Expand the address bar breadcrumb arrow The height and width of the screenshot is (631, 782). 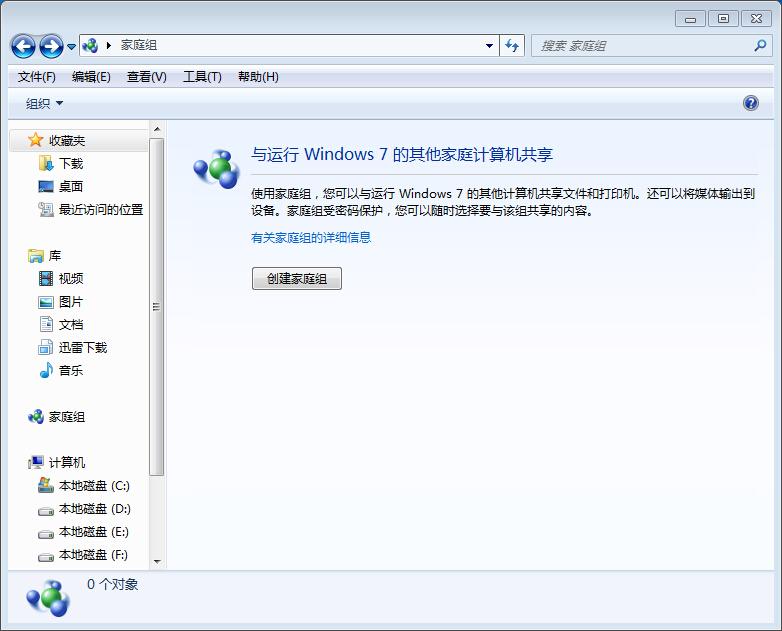(x=109, y=46)
